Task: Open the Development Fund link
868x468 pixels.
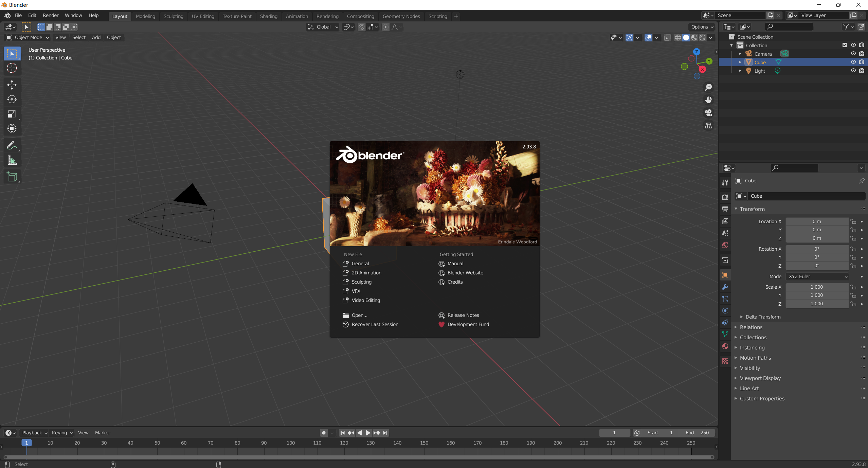Action: pos(468,325)
